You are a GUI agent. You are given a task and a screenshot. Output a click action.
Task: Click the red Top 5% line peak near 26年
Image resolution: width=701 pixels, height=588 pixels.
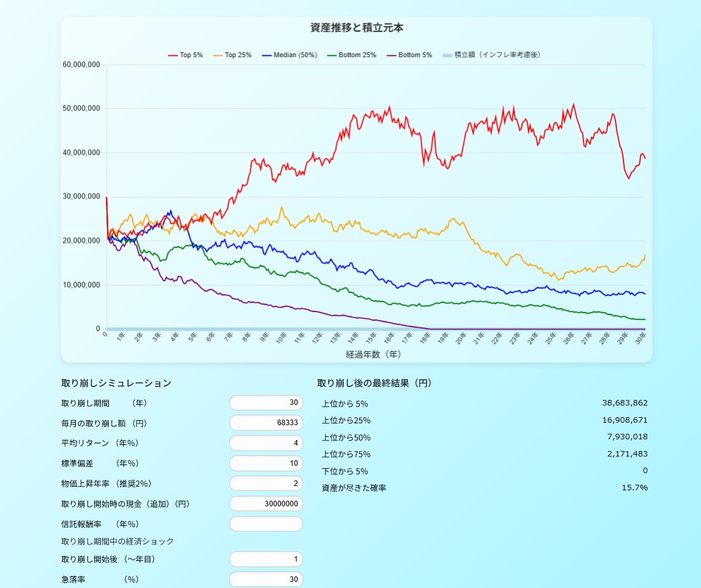pyautogui.click(x=574, y=104)
